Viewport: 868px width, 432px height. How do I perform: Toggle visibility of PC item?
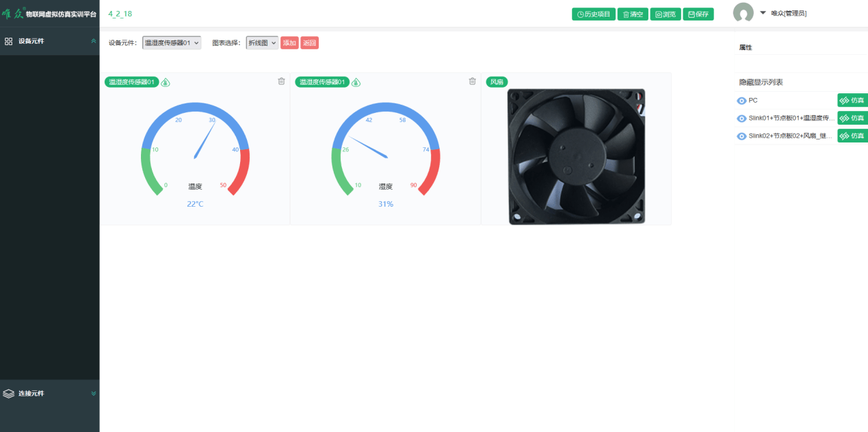click(x=741, y=101)
